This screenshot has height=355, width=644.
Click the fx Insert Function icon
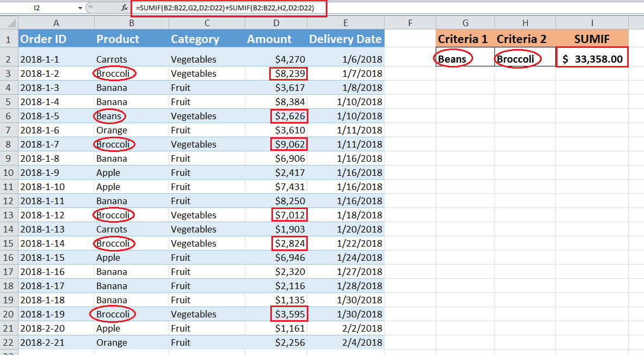[x=125, y=8]
